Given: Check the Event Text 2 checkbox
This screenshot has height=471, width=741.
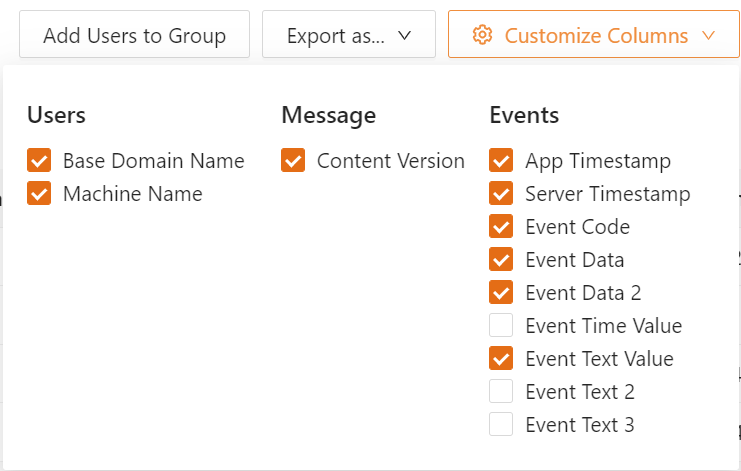Looking at the screenshot, I should point(501,391).
